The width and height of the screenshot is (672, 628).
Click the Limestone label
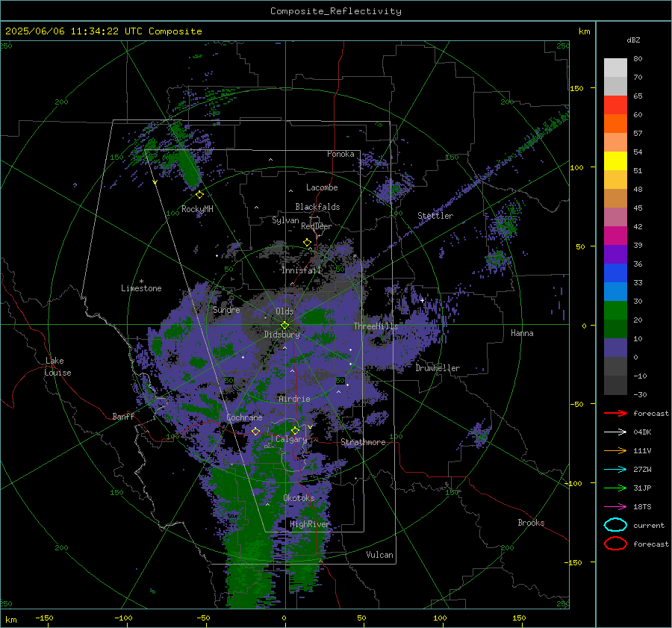tap(141, 288)
